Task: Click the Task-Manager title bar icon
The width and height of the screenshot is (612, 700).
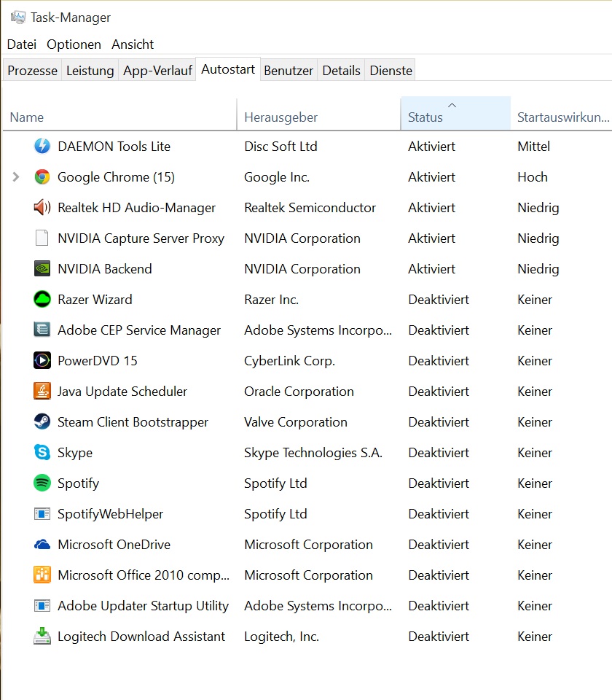Action: point(17,17)
